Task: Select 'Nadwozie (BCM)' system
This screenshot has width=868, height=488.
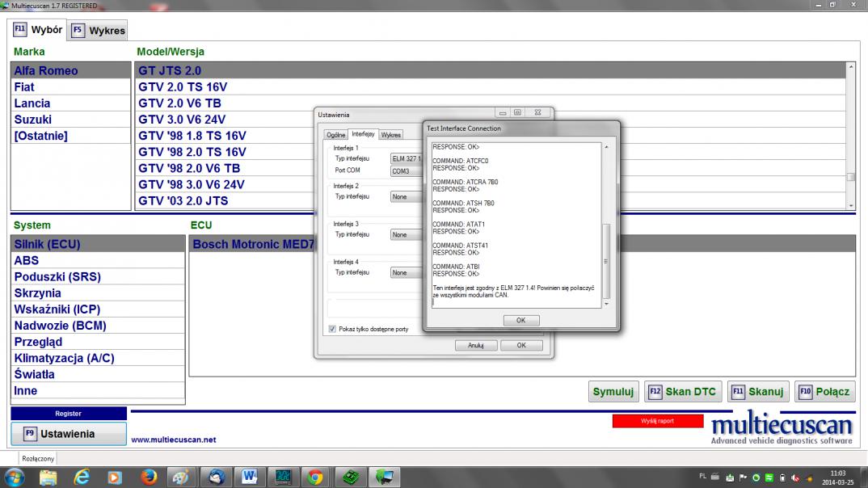Action: click(98, 326)
